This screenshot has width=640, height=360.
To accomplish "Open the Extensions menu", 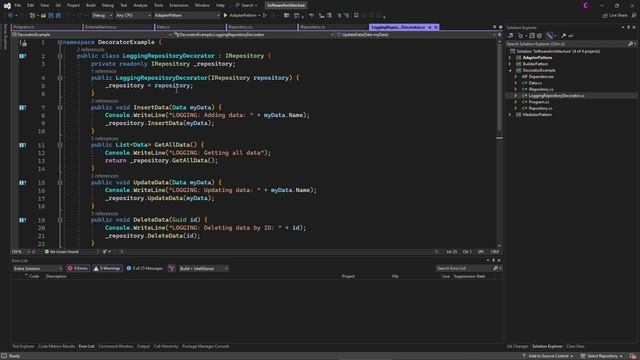I will click(x=179, y=5).
